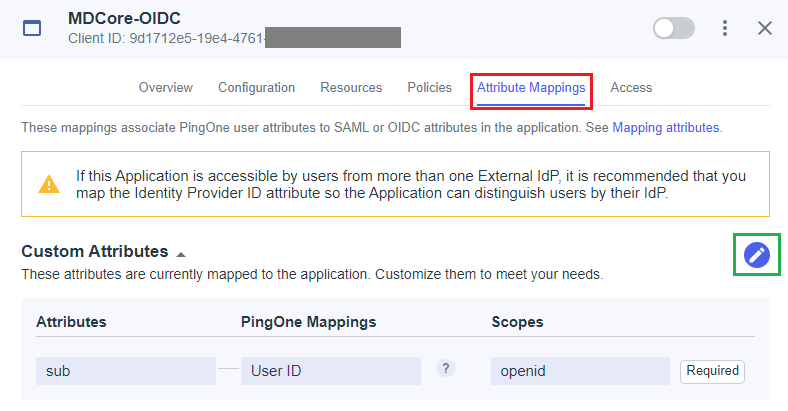
Task: Close the MDCore-OIDC panel
Action: 765,28
